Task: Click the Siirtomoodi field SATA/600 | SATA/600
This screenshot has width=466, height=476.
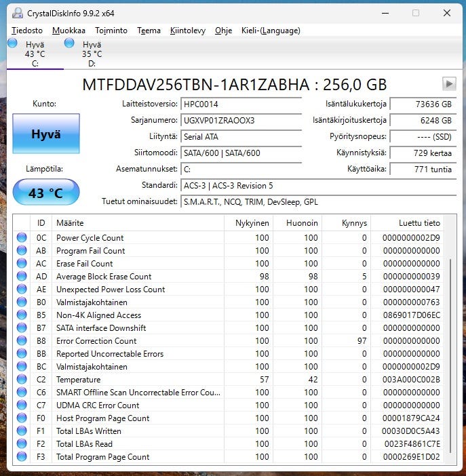Action: click(x=241, y=153)
